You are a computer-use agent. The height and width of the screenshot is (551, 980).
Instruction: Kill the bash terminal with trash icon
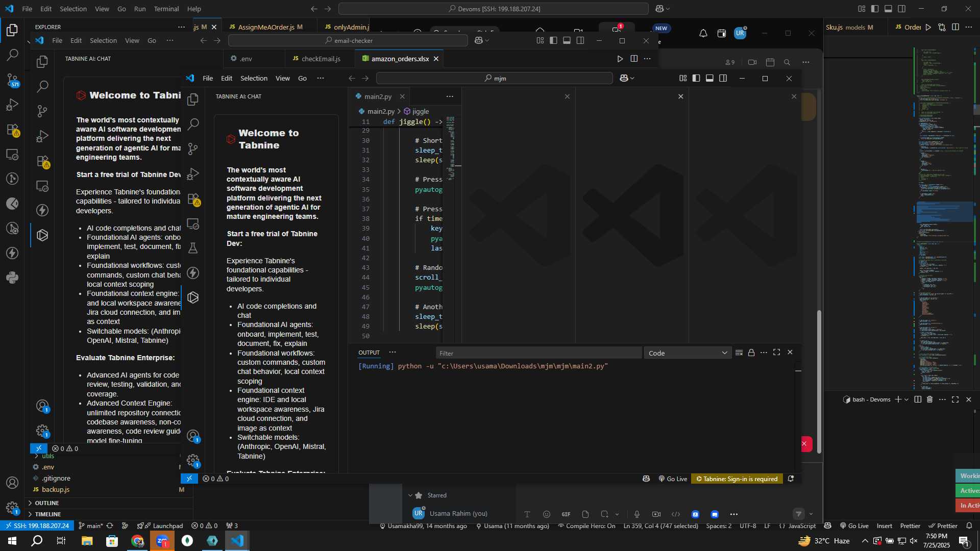point(929,399)
